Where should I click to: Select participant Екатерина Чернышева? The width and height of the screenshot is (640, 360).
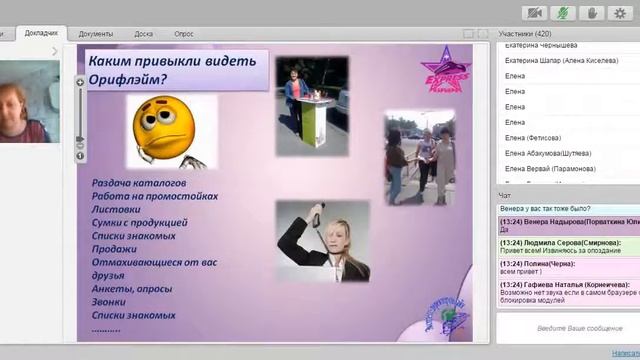point(541,45)
